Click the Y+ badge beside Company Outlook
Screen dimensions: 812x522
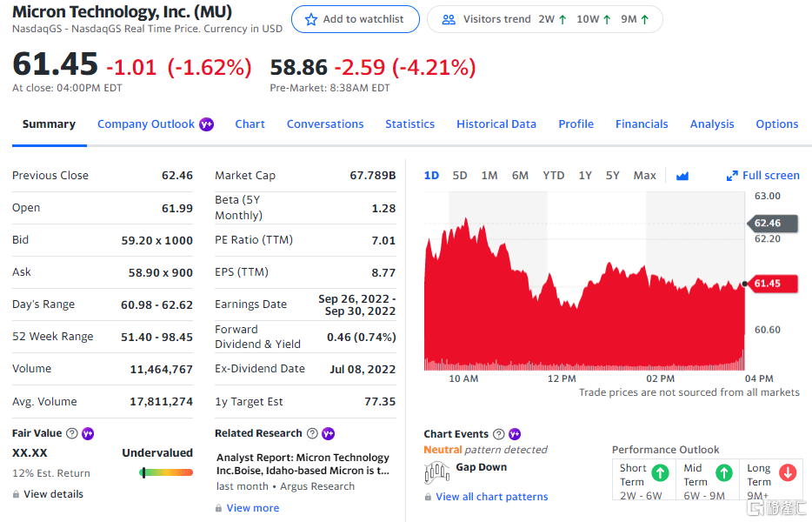click(207, 124)
